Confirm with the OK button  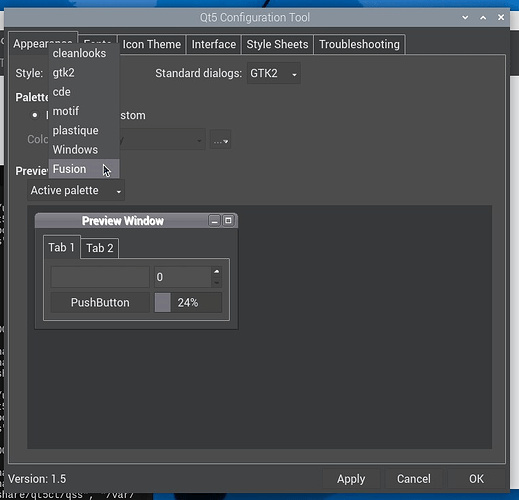pyautogui.click(x=476, y=479)
